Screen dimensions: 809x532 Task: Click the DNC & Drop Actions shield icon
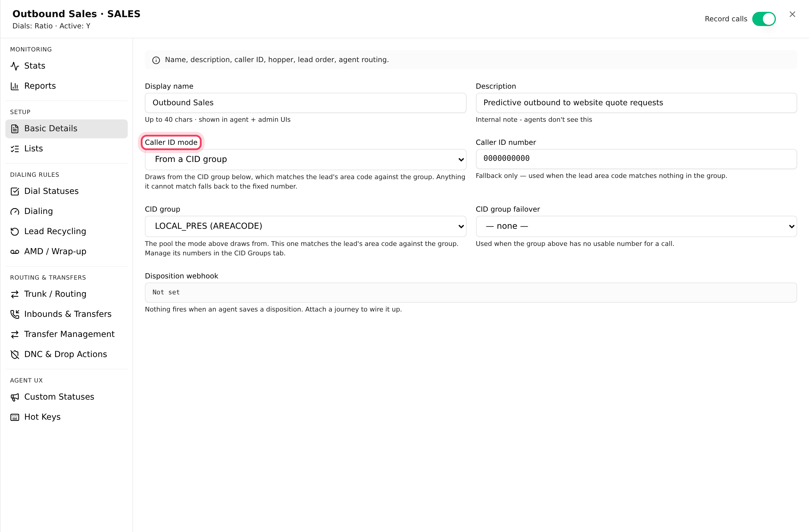[x=14, y=354]
